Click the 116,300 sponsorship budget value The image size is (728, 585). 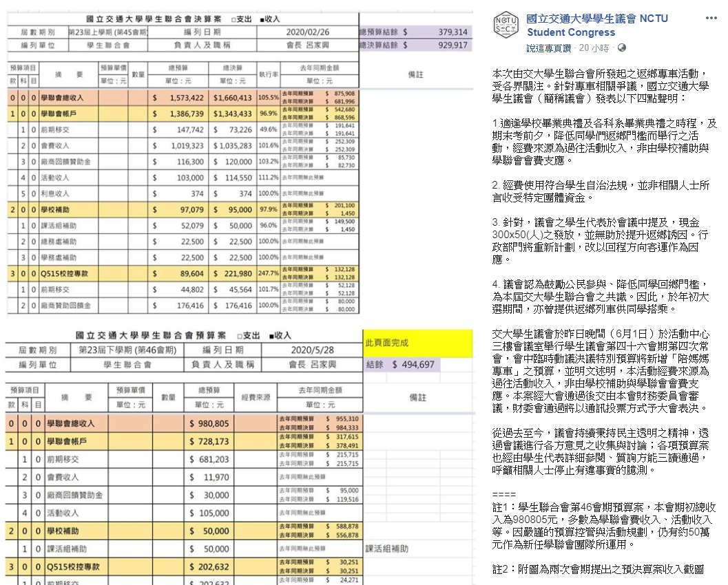point(190,162)
